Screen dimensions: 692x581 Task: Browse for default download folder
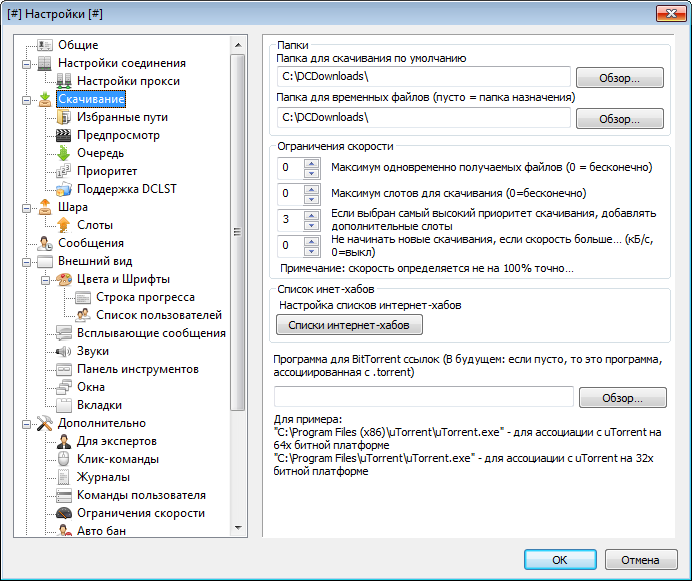[x=620, y=78]
